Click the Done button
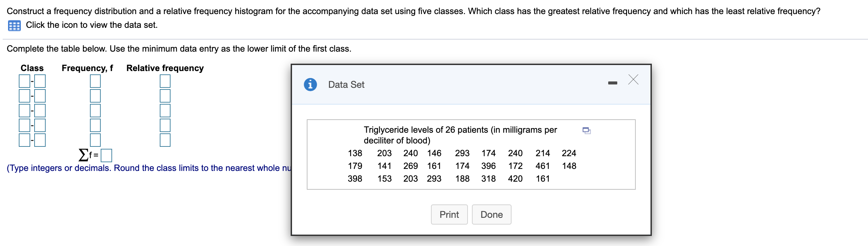 click(x=492, y=214)
